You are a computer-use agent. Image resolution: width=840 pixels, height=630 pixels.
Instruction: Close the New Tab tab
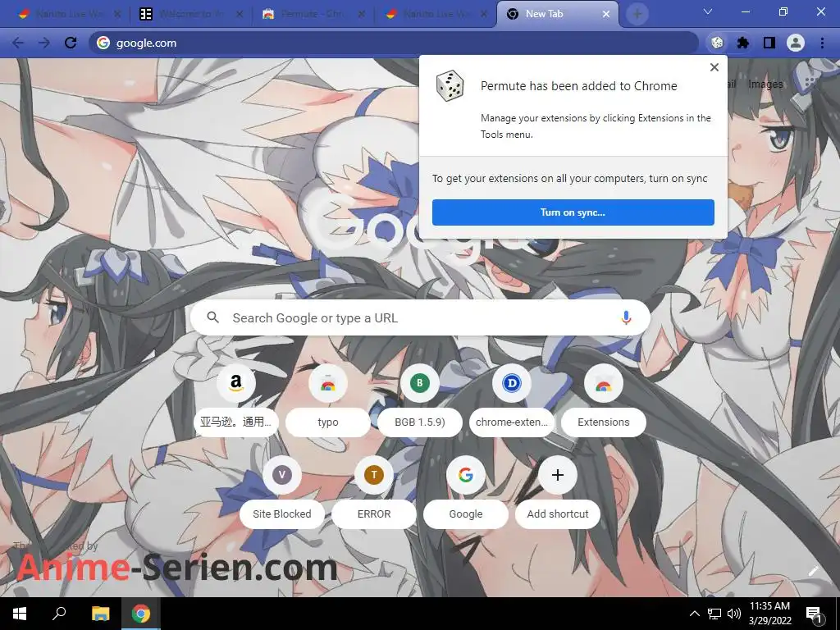(606, 14)
